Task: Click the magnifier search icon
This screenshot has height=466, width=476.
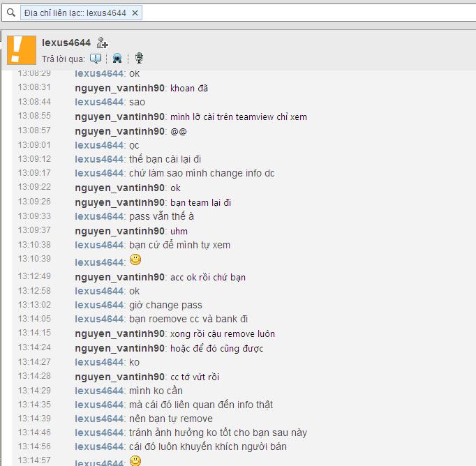Action: pyautogui.click(x=11, y=13)
